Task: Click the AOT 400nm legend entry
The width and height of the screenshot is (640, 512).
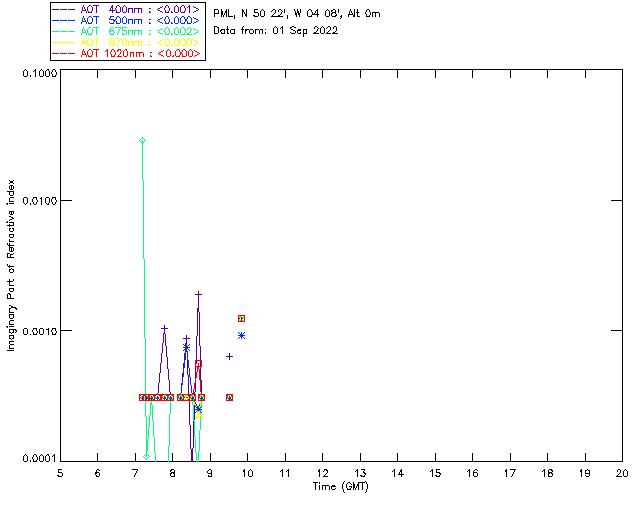Action: [x=127, y=9]
